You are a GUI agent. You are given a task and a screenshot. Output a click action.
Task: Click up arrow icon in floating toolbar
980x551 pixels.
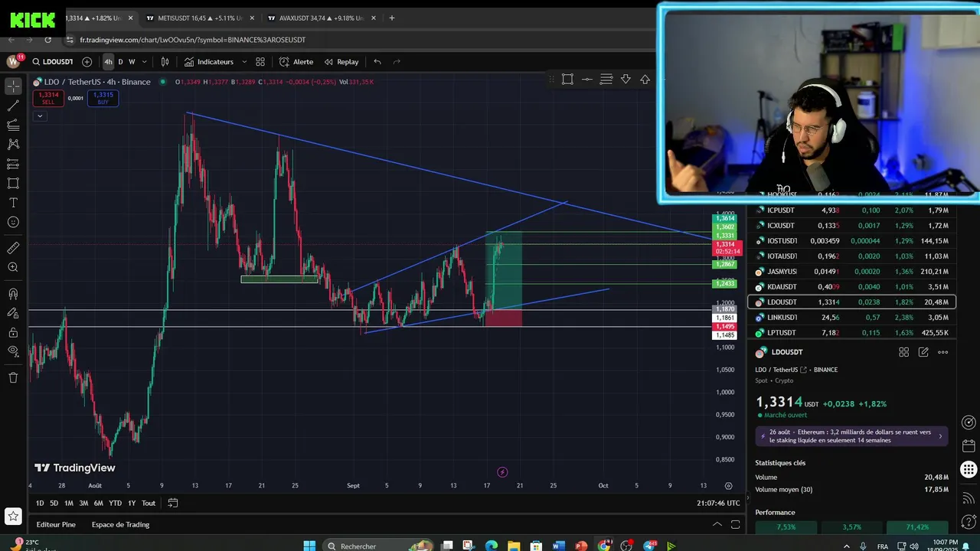pyautogui.click(x=645, y=79)
